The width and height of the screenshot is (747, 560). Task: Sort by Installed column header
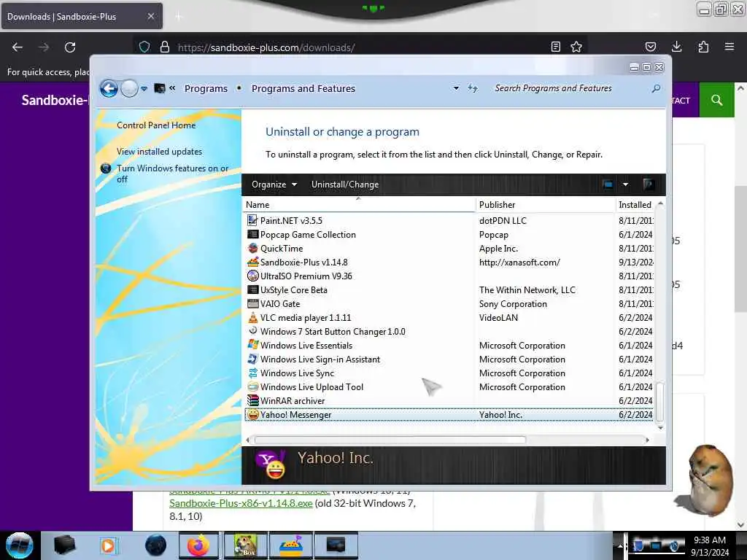click(x=635, y=205)
